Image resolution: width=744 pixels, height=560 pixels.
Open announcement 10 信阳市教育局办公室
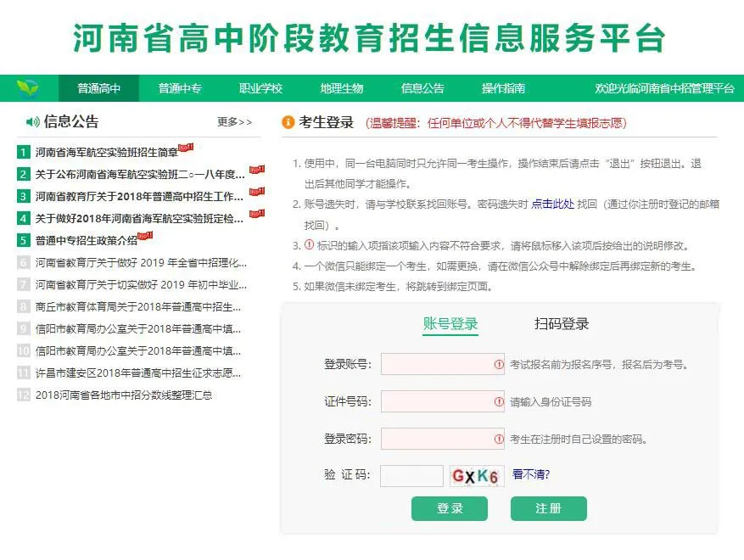coord(138,350)
